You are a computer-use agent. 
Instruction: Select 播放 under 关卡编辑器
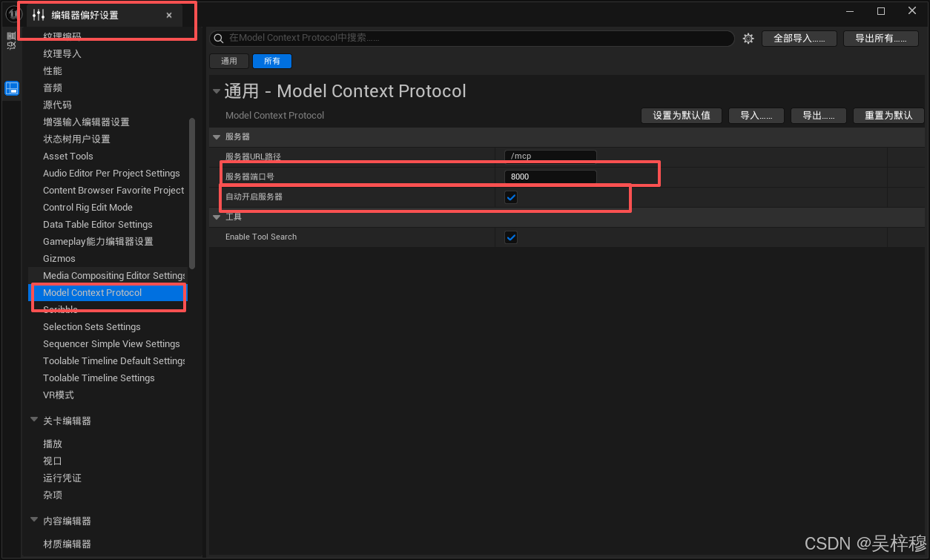[x=53, y=444]
